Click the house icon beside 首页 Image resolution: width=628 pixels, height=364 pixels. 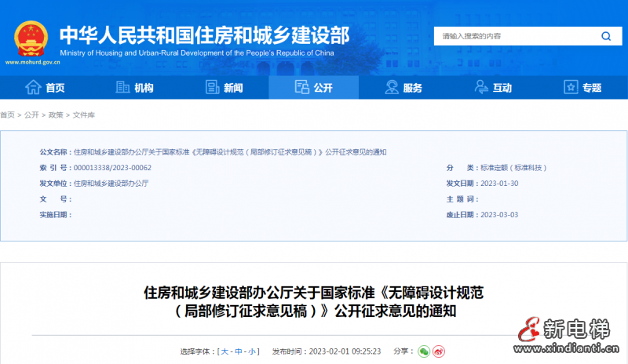[x=33, y=87]
